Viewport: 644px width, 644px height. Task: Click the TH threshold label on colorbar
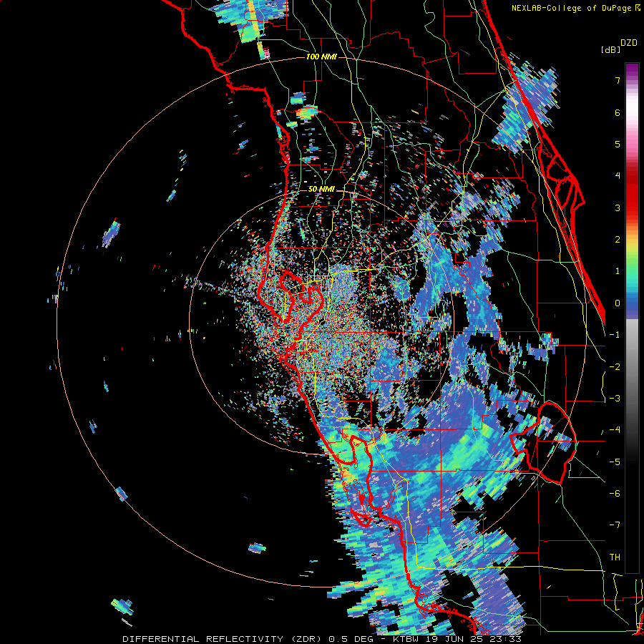point(615,557)
